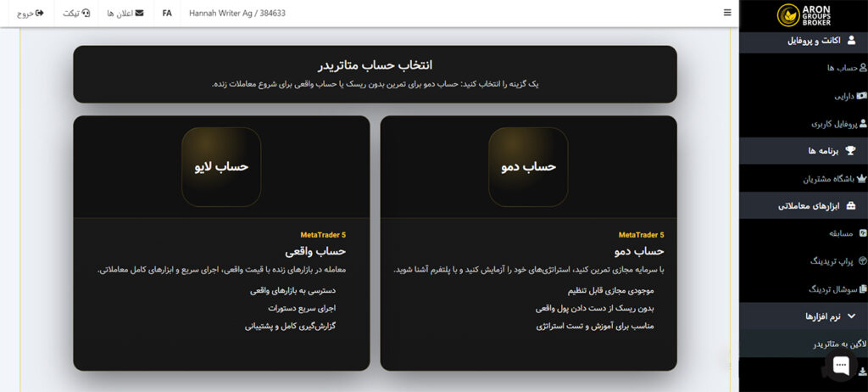868x392 pixels.
Task: Open دارایی (assets) in the sidebar
Action: 851,96
